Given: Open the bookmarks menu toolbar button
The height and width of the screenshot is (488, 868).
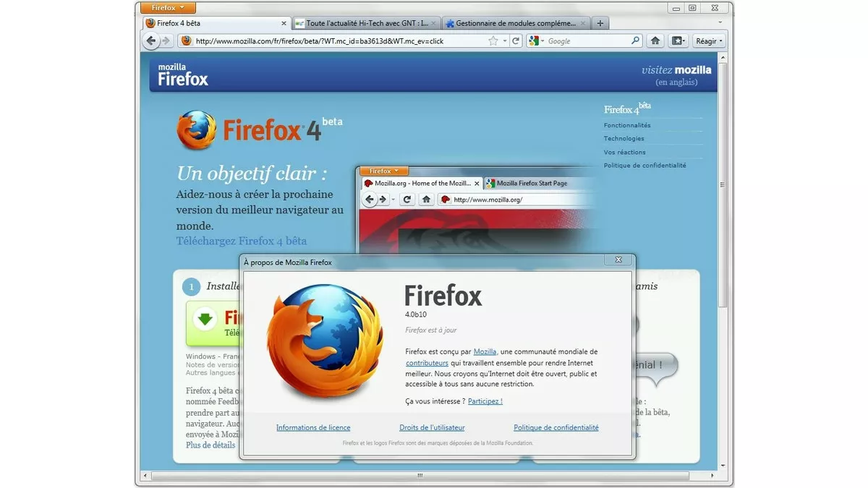Looking at the screenshot, I should tap(678, 41).
